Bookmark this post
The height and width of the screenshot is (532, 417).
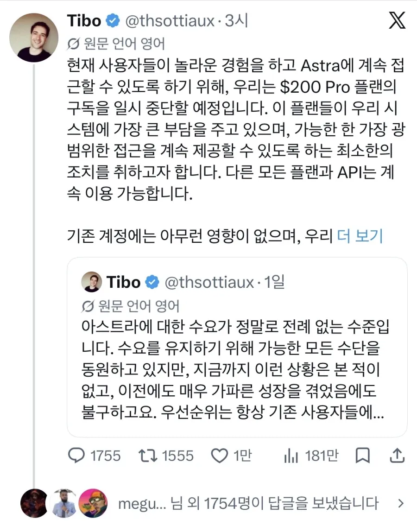(362, 456)
